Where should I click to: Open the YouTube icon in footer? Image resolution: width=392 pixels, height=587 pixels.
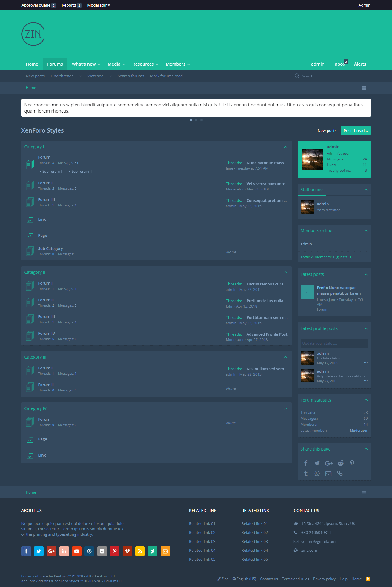pyautogui.click(x=77, y=551)
